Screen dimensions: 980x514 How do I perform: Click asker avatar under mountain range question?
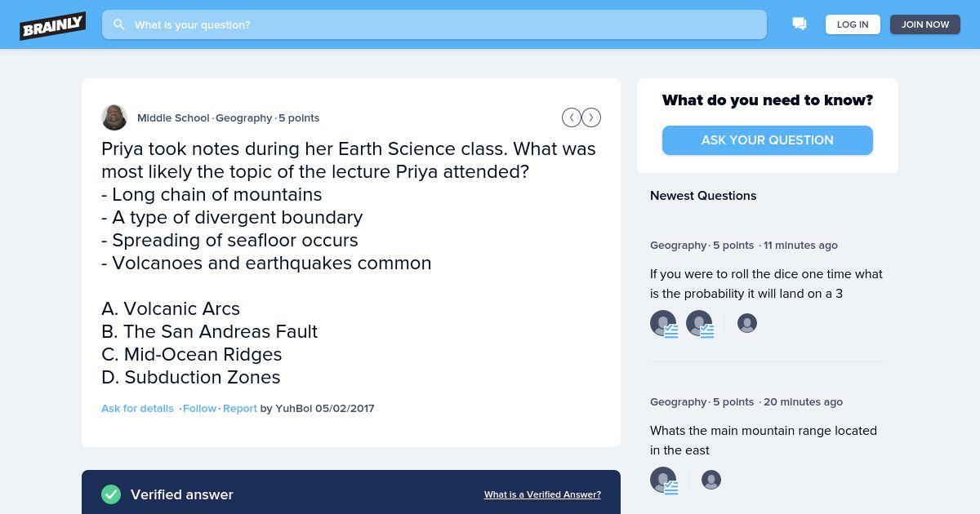pos(711,480)
